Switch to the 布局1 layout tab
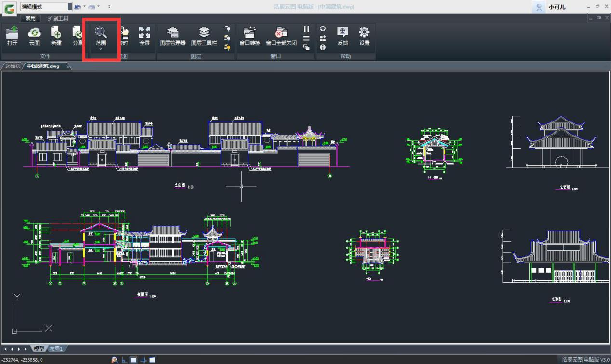This screenshot has width=611, height=364. [56, 349]
